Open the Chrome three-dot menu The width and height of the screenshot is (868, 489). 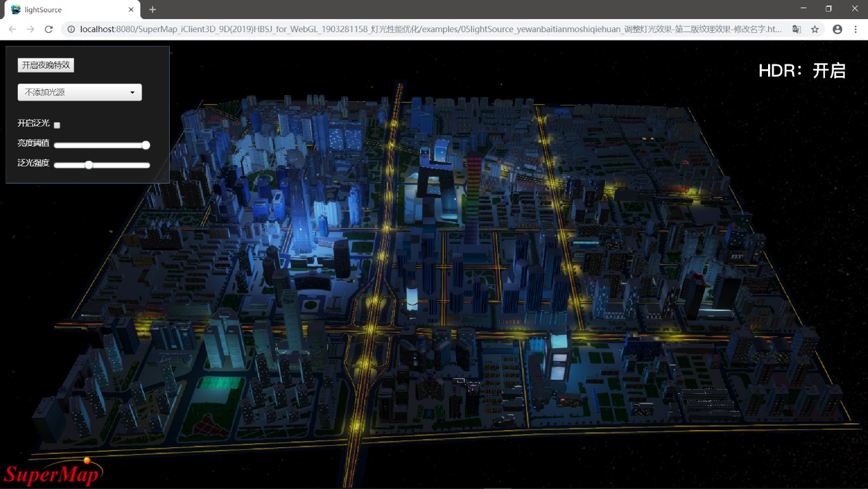pos(856,29)
